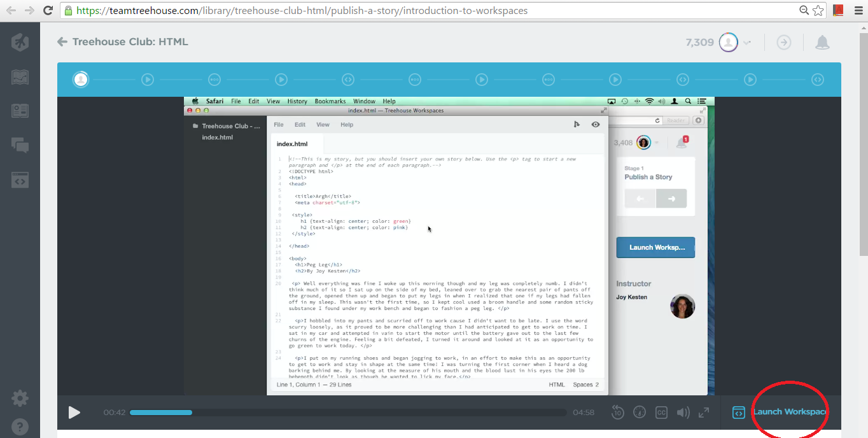Image resolution: width=868 pixels, height=438 pixels.
Task: Click the back arrow beside Treehouse Club: HTML
Action: click(62, 42)
